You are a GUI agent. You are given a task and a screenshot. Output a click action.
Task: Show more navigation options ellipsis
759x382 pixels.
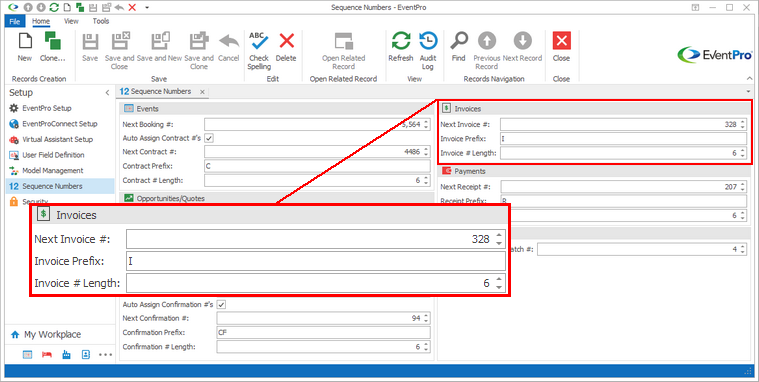[x=105, y=355]
